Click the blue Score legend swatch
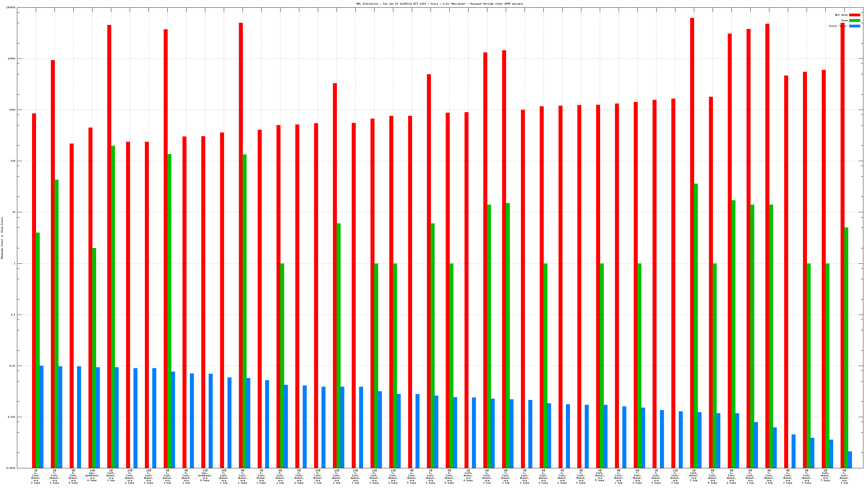Screen dimensions: 868x488 pyautogui.click(x=854, y=26)
